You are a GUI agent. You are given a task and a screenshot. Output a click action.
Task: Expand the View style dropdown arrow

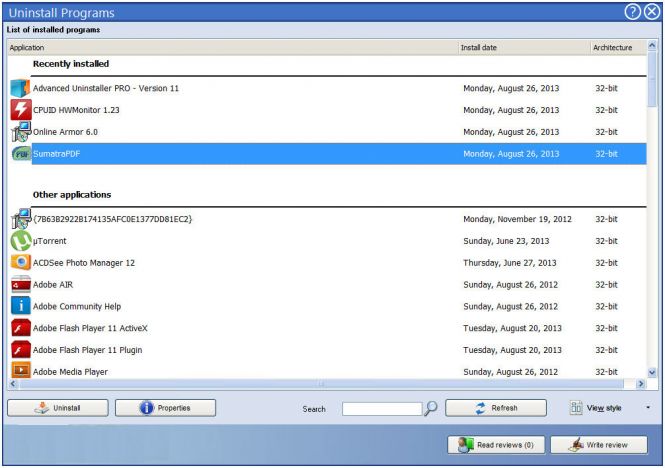[648, 407]
